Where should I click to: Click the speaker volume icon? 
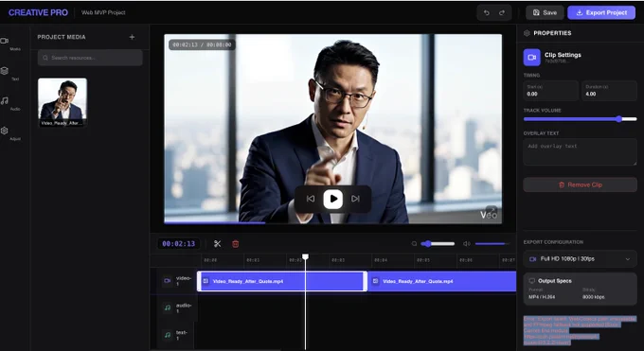[x=467, y=244]
